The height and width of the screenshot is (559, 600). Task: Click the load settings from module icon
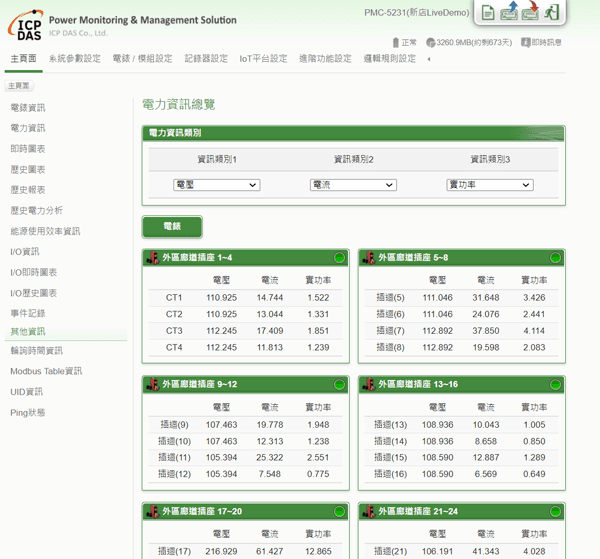click(509, 11)
